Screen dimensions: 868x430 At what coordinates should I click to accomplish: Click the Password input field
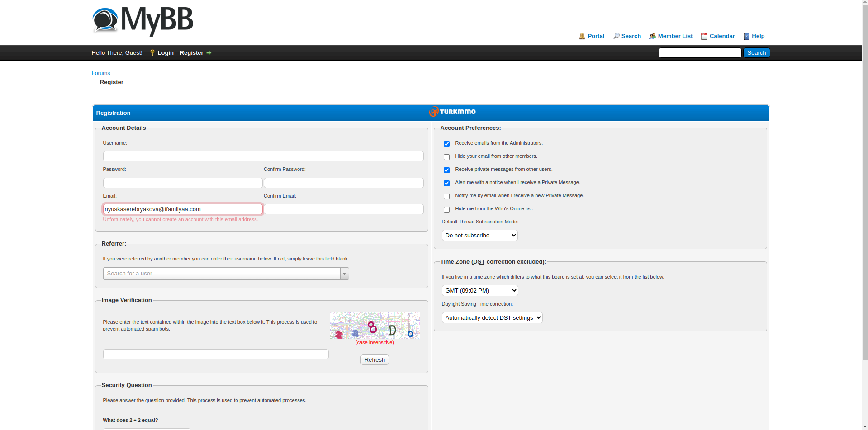(183, 183)
